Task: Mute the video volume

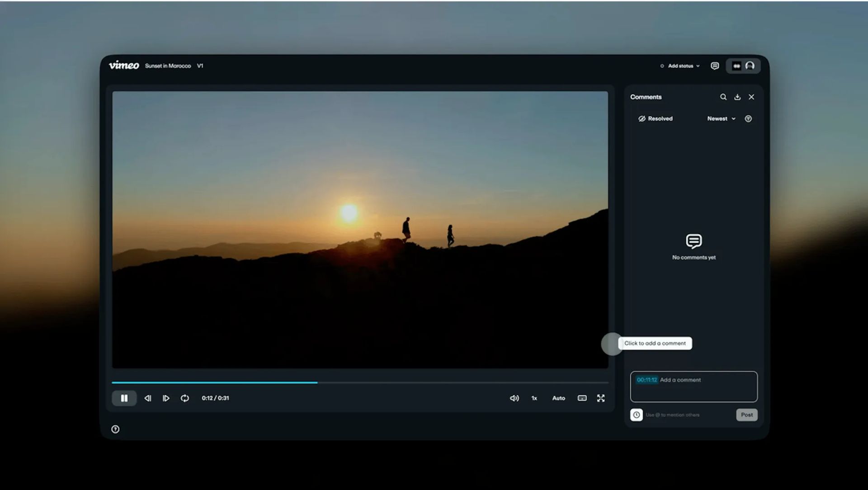Action: [514, 398]
